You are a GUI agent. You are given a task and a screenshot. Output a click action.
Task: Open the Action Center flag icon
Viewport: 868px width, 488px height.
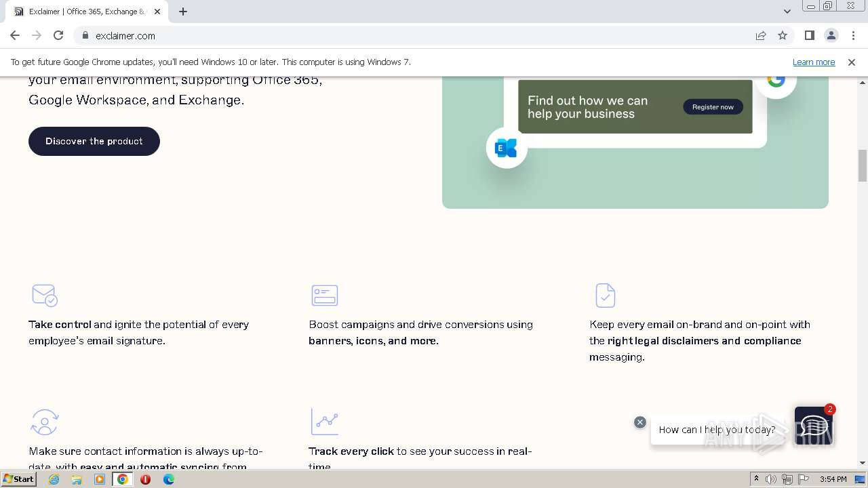pos(804,479)
